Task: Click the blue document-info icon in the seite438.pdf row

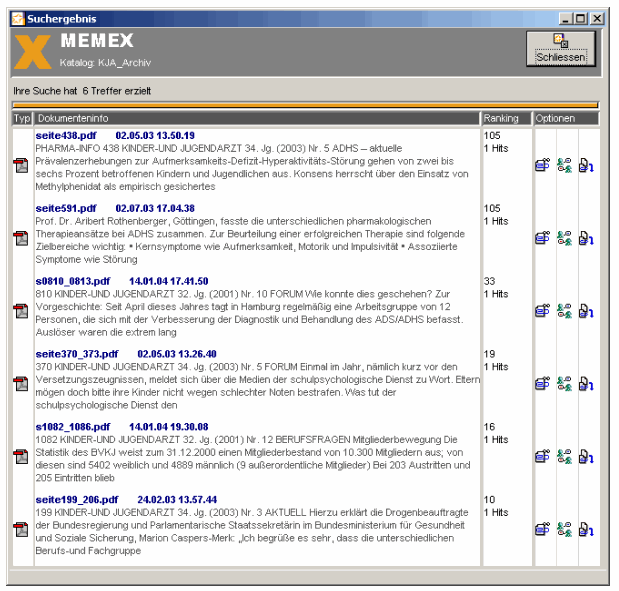Action: (542, 166)
